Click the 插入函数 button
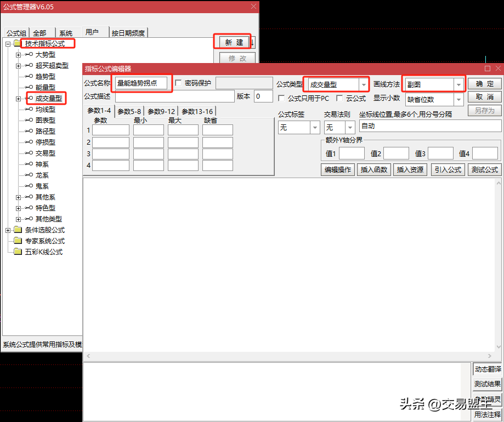504x422 pixels. (374, 169)
